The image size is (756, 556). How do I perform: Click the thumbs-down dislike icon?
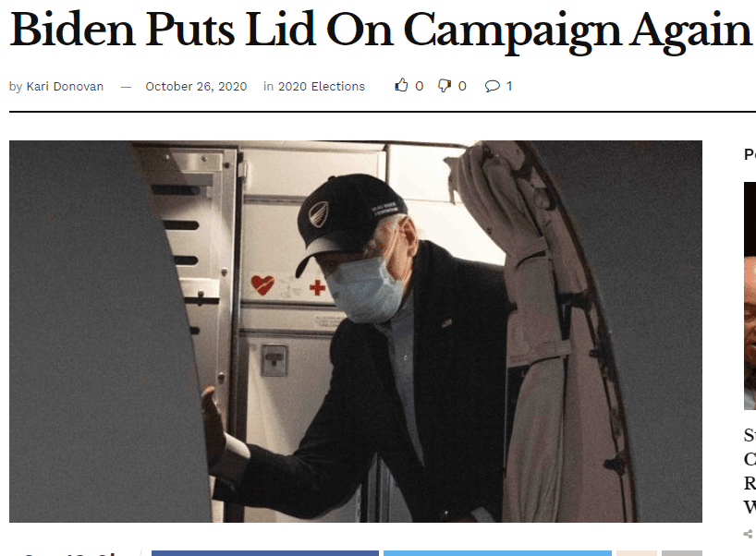coord(444,86)
